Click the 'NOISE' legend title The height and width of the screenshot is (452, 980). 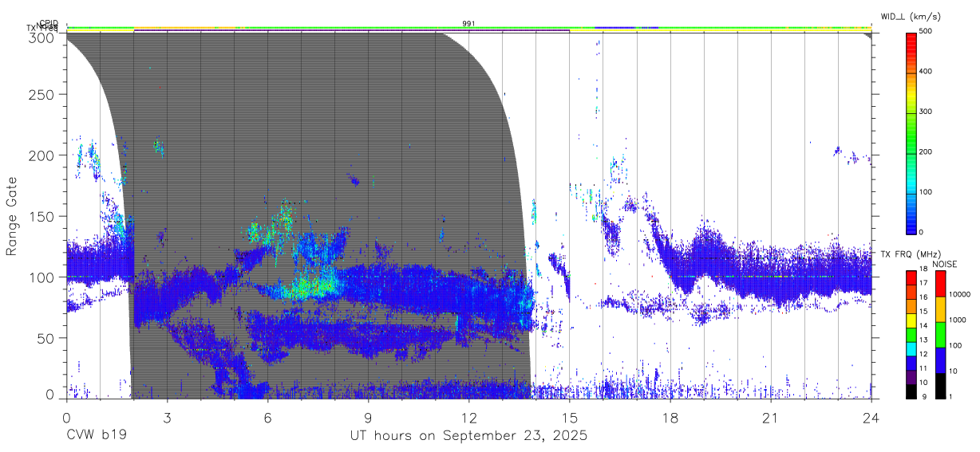(945, 263)
